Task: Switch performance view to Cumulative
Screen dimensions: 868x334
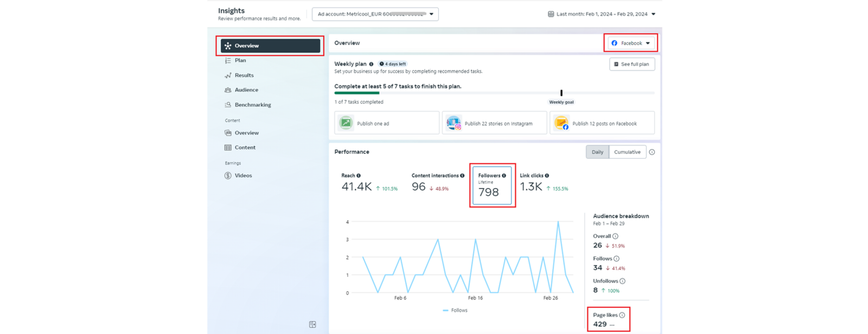Action: pyautogui.click(x=627, y=152)
